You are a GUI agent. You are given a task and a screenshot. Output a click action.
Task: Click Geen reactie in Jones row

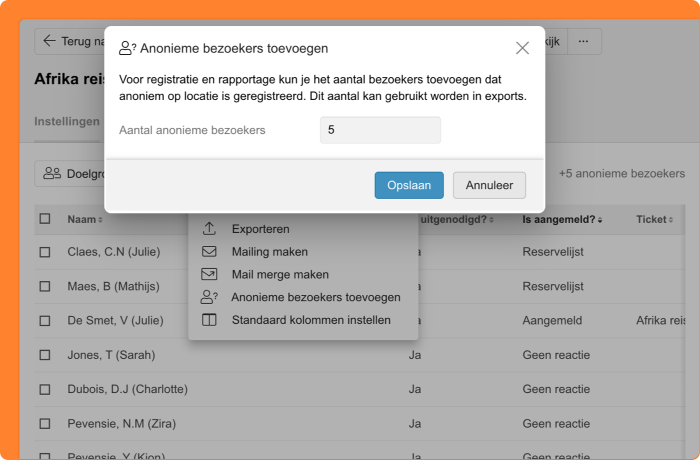(556, 355)
